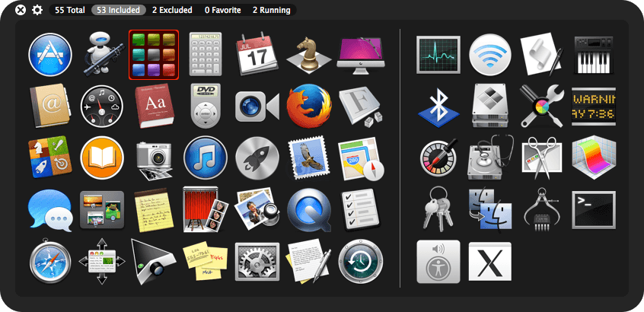Open settings via gear button

click(x=37, y=10)
